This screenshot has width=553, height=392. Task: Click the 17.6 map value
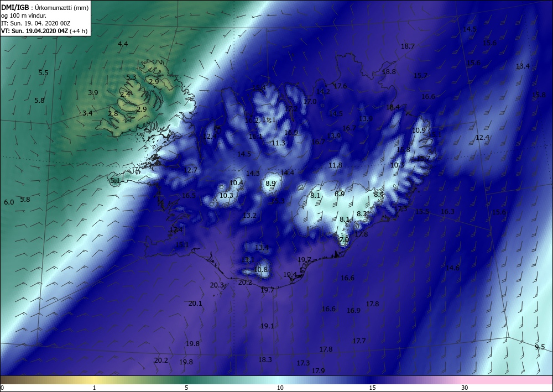point(340,86)
